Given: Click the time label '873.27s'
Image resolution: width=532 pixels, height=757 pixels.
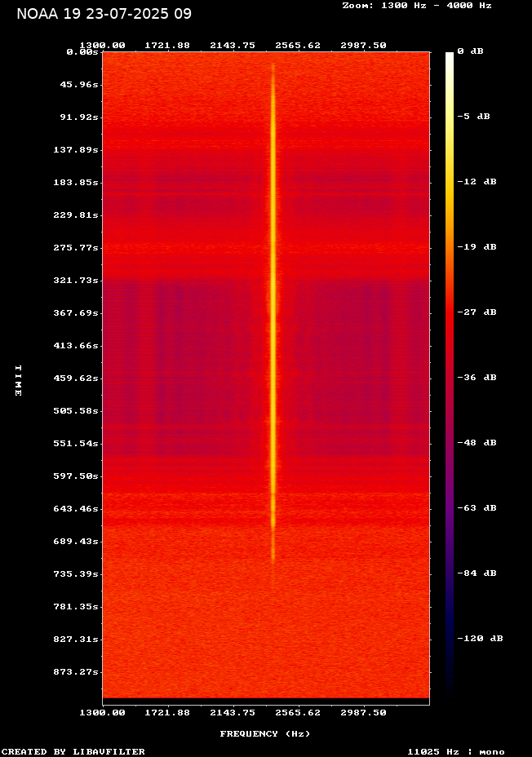Looking at the screenshot, I should [76, 672].
